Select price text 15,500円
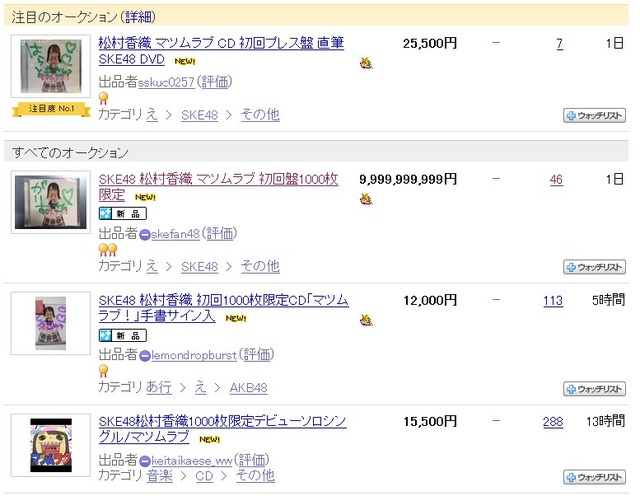640x496 pixels. [430, 422]
